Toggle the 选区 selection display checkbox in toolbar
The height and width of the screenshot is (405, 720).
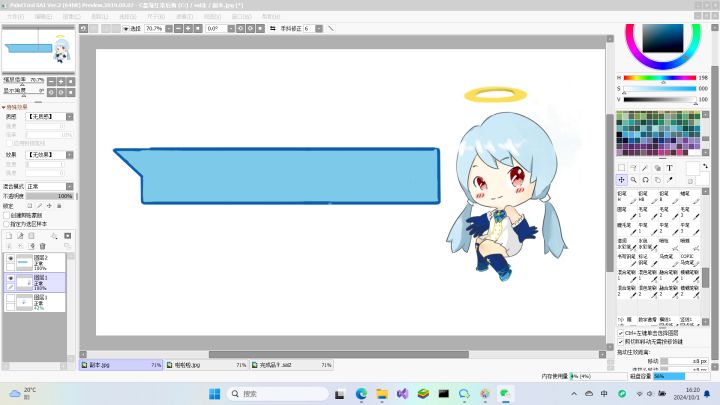[125, 28]
